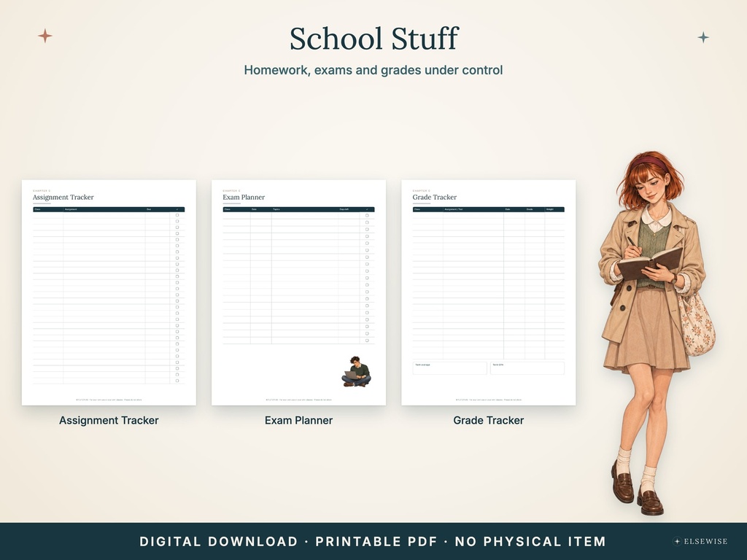Open the Grade Tracker page preview
This screenshot has width=747, height=560.
[488, 292]
